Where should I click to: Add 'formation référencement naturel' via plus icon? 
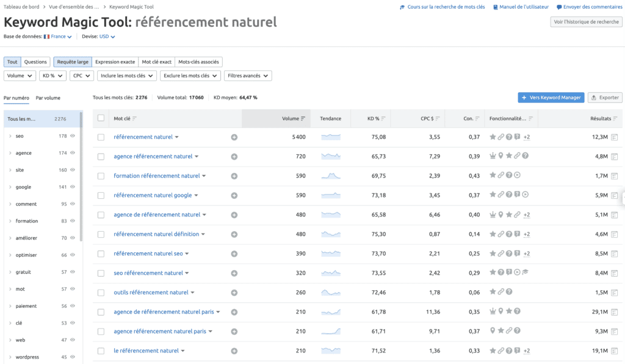coord(234,176)
